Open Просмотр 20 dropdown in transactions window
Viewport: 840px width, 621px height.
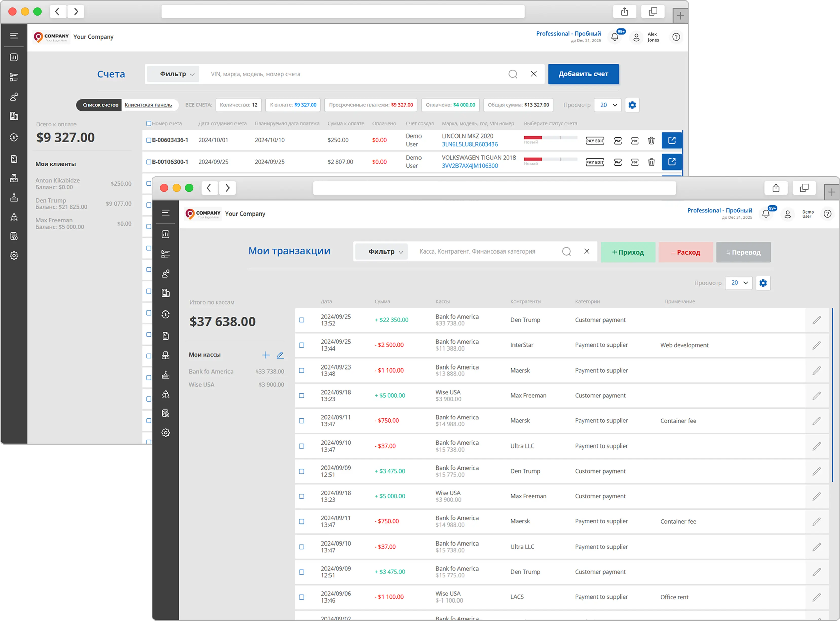tap(738, 283)
